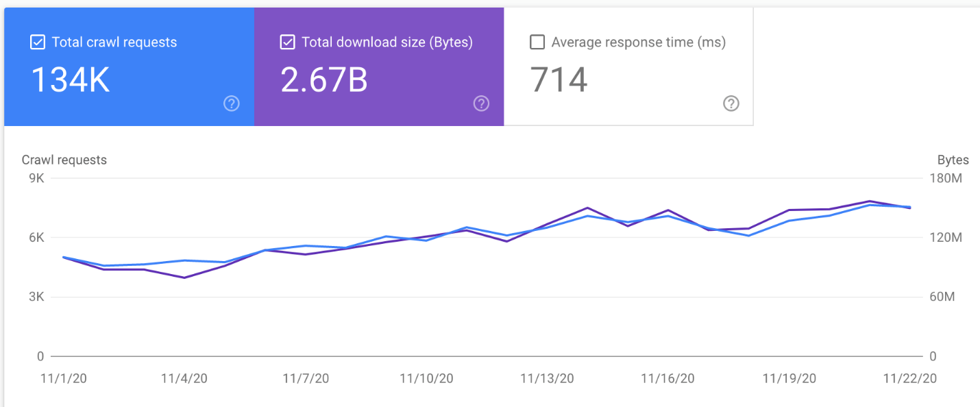Uncheck the Total crawl requests checkbox

[x=38, y=42]
